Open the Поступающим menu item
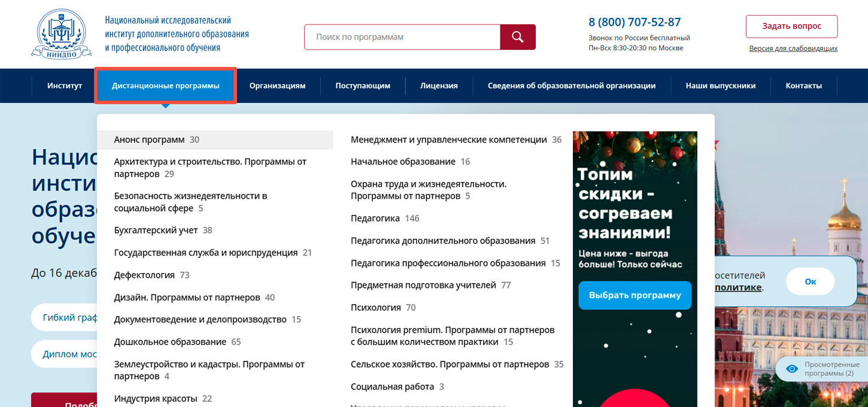Viewport: 868px width, 407px height. (363, 86)
